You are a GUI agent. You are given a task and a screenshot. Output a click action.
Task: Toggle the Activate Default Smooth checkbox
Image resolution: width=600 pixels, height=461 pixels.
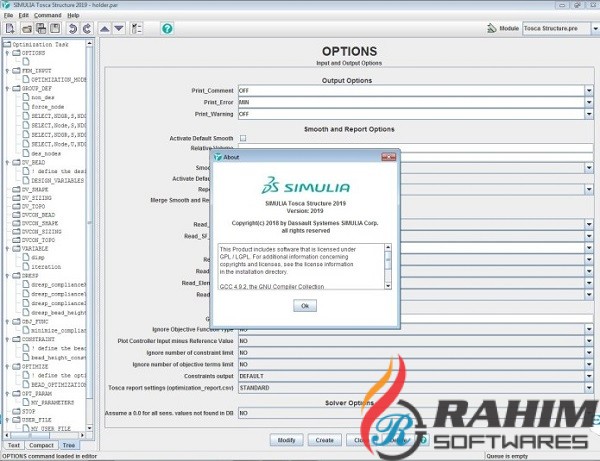(x=243, y=138)
